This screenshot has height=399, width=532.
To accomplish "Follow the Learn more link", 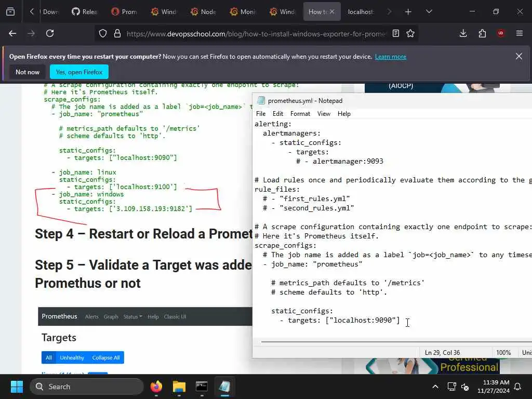I will point(391,57).
